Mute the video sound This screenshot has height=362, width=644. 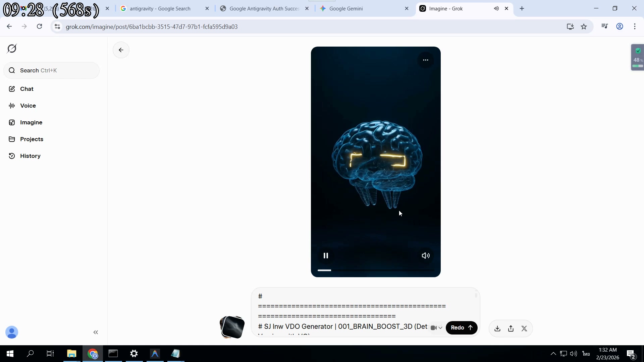425,256
